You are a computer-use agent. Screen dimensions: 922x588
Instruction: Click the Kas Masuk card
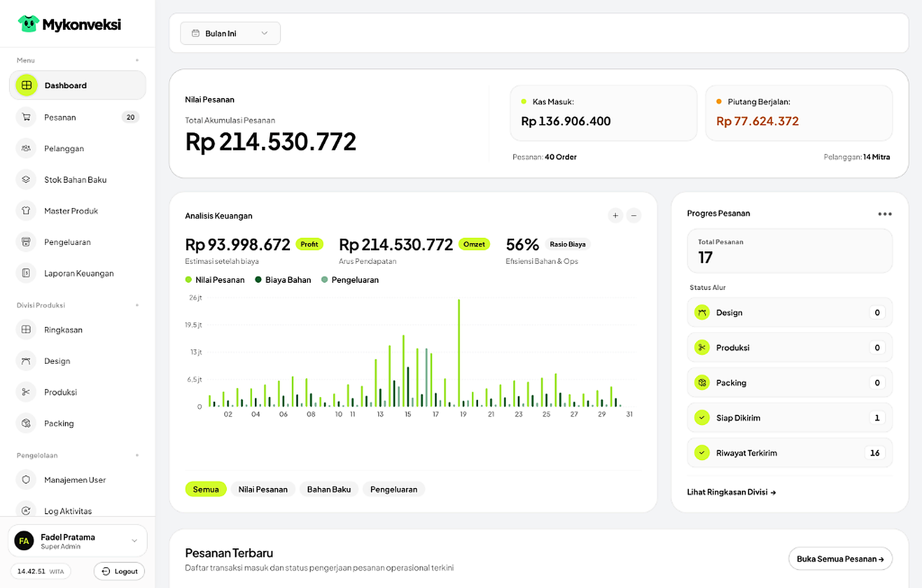[603, 113]
